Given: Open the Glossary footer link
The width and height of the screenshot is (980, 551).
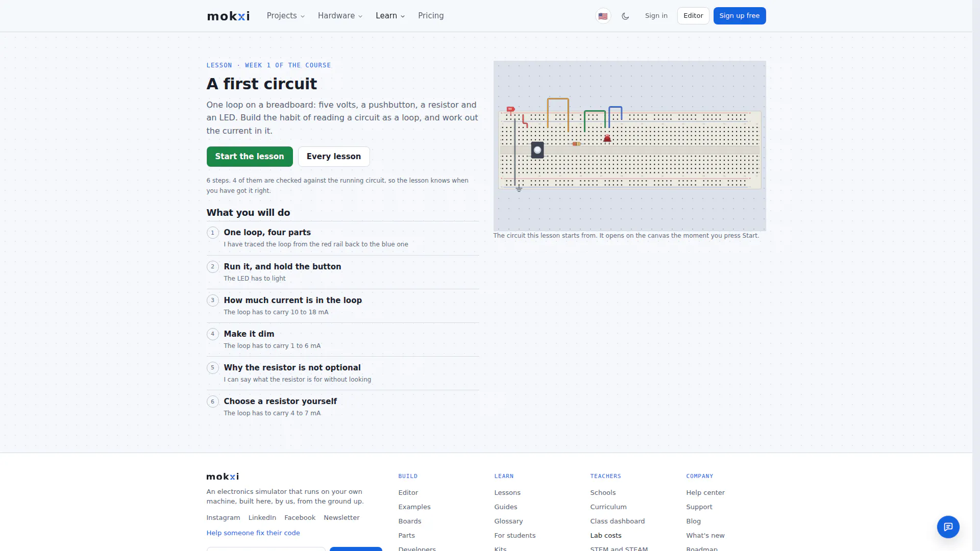Looking at the screenshot, I should pos(508,521).
